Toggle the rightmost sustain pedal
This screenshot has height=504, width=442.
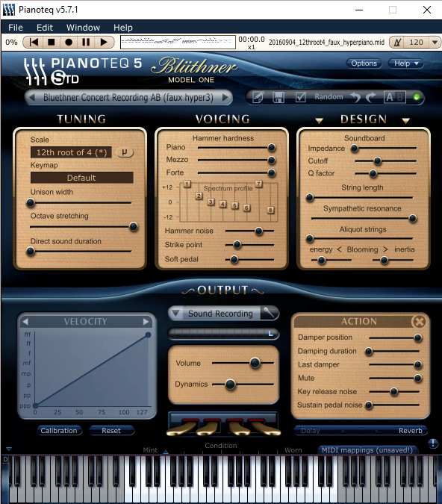pyautogui.click(x=265, y=429)
